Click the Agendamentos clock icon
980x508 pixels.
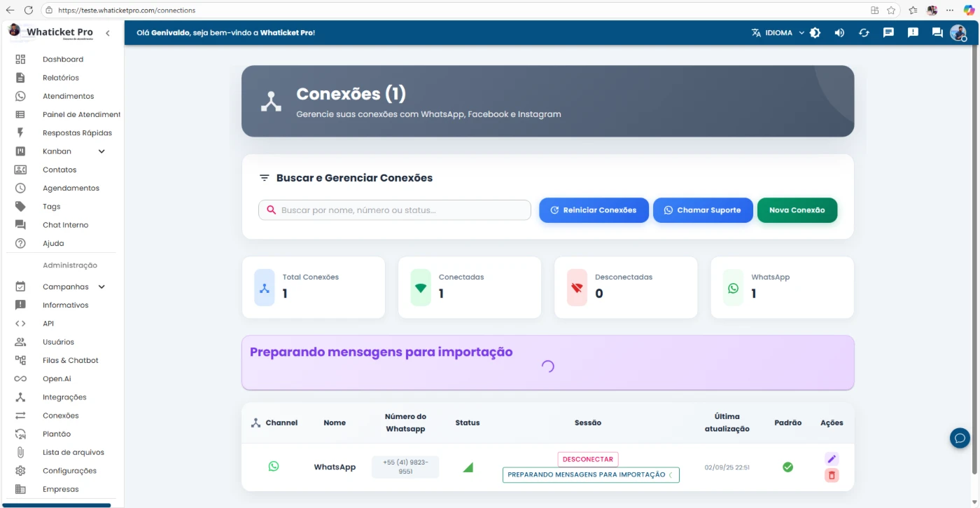tap(20, 188)
